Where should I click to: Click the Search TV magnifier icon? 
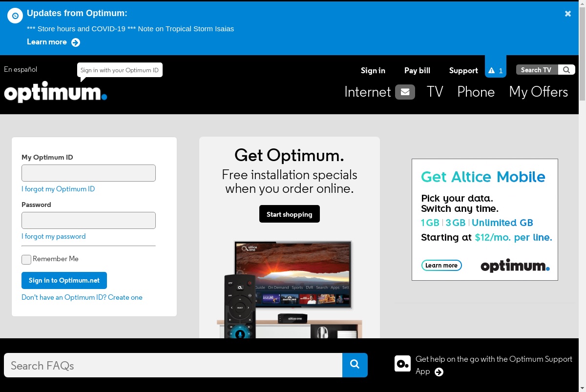(566, 70)
